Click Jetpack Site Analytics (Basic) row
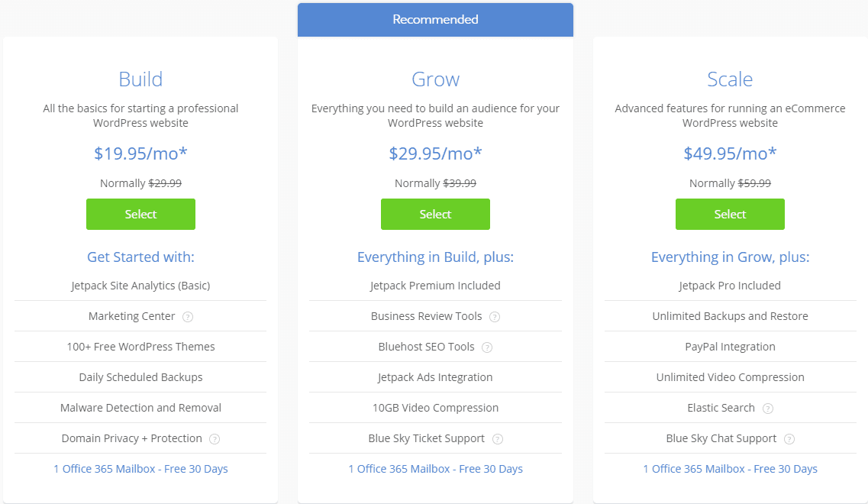 coord(140,286)
